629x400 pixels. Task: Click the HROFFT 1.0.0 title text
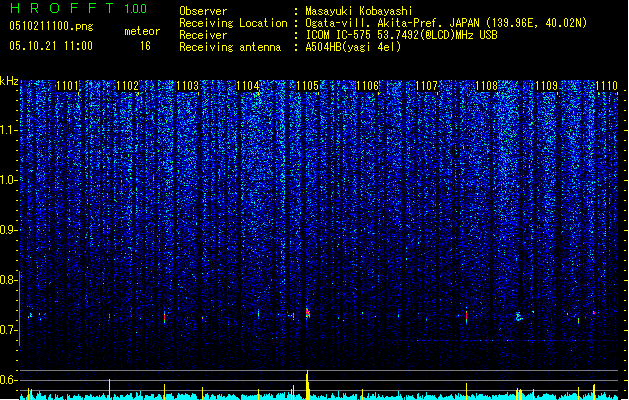79,8
